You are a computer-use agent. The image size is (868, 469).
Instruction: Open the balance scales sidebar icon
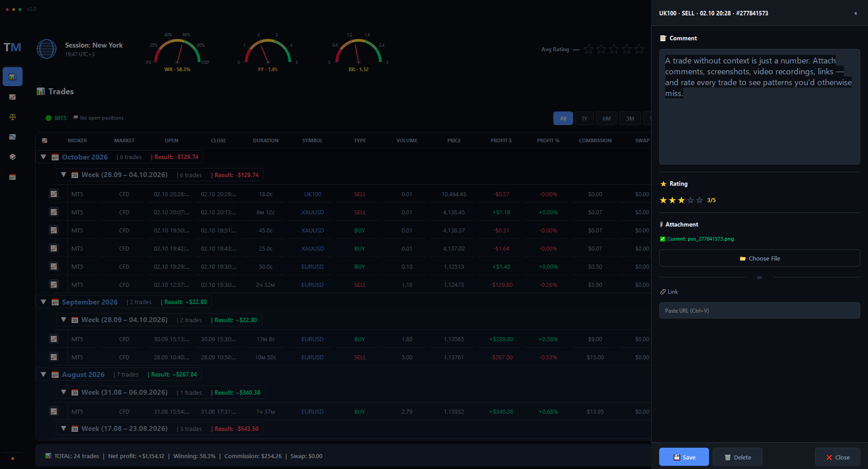coord(13,117)
